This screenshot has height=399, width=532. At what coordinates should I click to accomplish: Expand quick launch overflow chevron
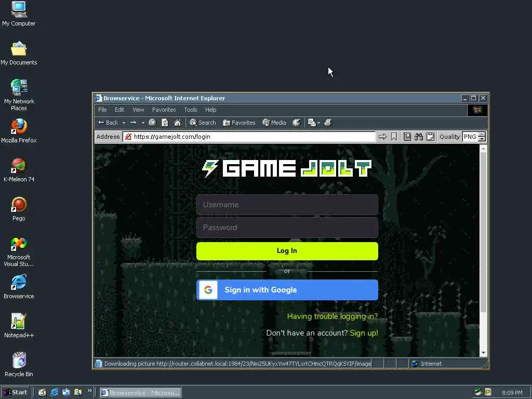pos(89,391)
